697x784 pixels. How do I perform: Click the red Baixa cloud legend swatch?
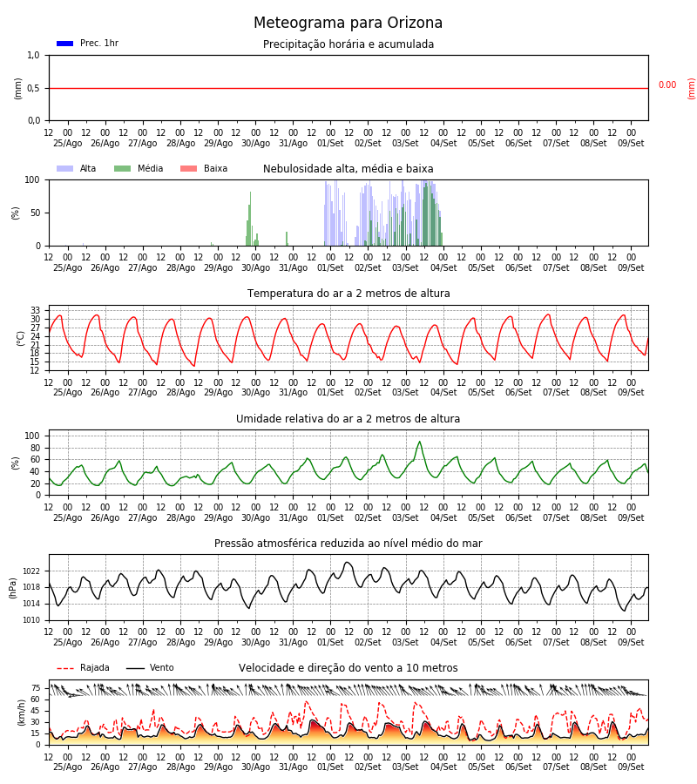188,169
